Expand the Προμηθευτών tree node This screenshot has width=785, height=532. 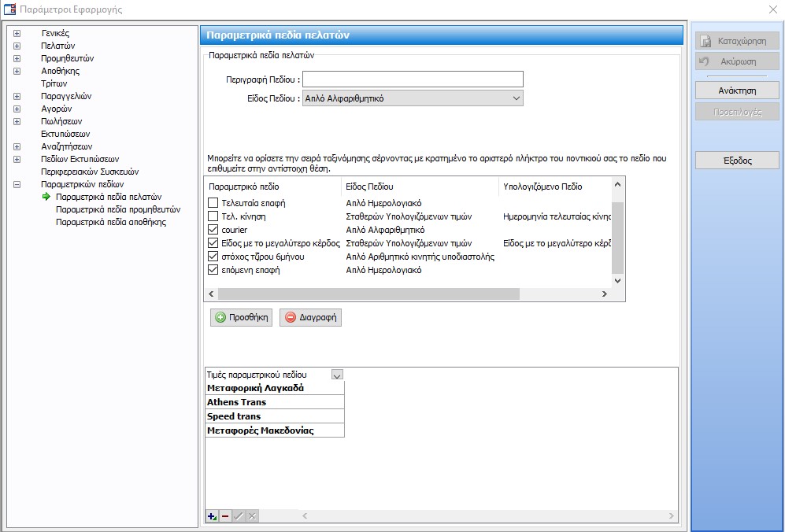point(17,58)
